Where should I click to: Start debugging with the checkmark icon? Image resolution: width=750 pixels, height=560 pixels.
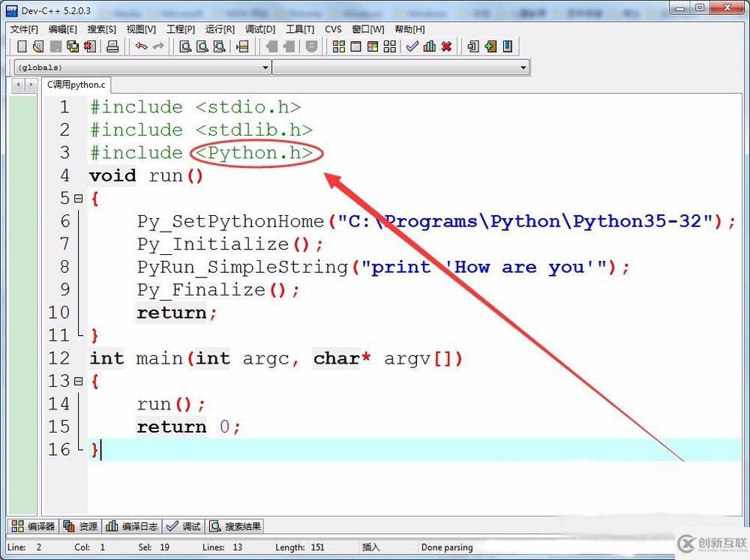click(x=412, y=46)
